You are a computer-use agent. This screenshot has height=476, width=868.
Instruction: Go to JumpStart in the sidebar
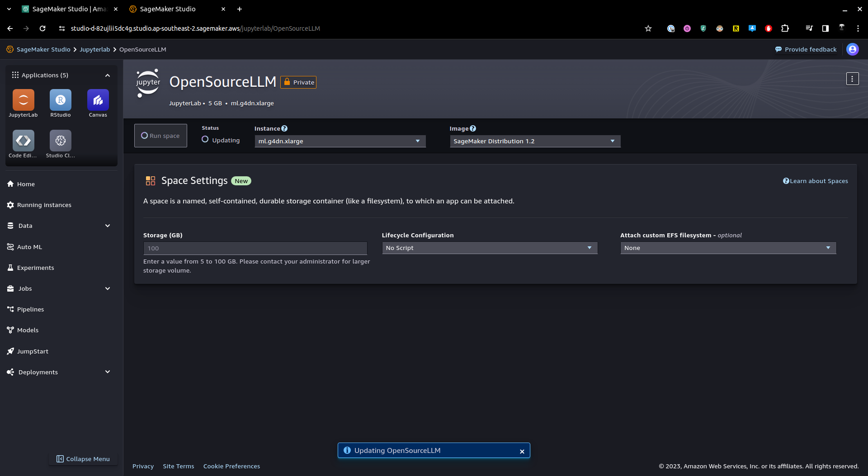tap(33, 351)
